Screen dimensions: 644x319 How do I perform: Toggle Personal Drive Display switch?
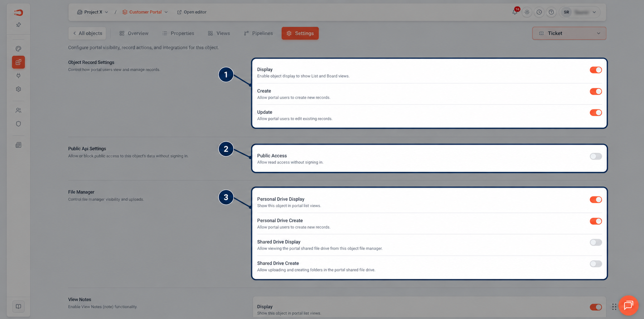click(596, 199)
